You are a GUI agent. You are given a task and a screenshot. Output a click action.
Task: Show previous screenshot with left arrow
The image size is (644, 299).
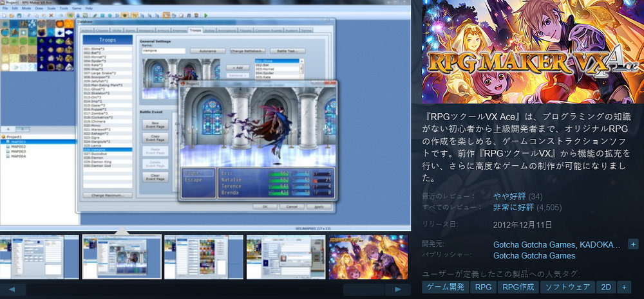(x=12, y=289)
